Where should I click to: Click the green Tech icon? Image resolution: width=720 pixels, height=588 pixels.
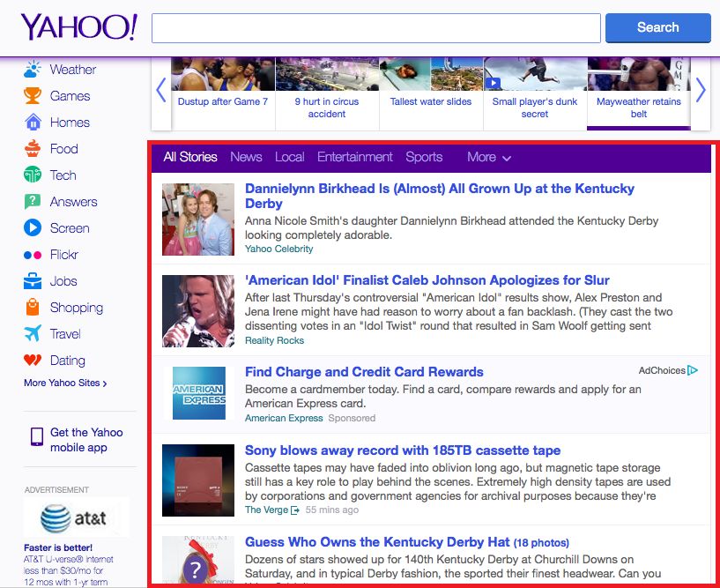tap(33, 175)
